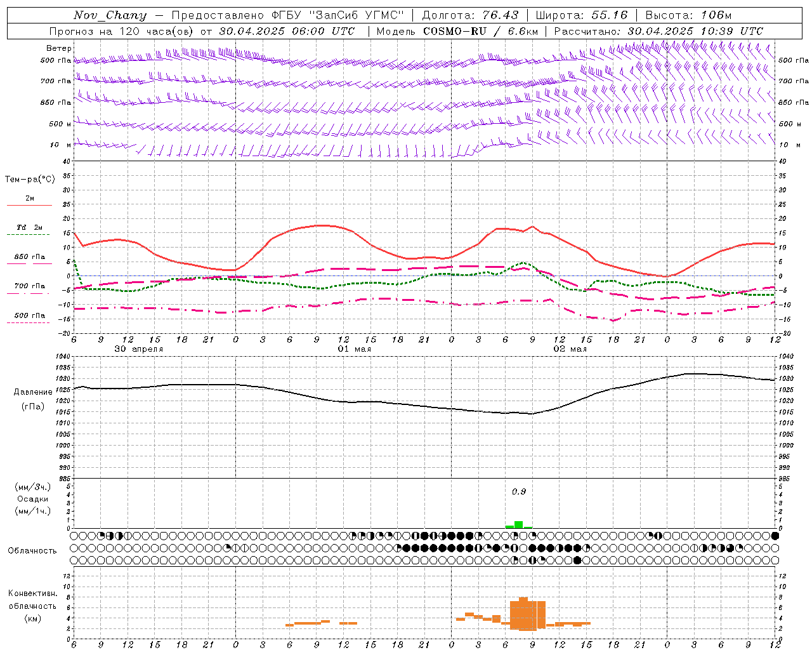This screenshot has height=650, width=812.
Task: Click the 'Давление' pressure panel label
Action: click(33, 392)
